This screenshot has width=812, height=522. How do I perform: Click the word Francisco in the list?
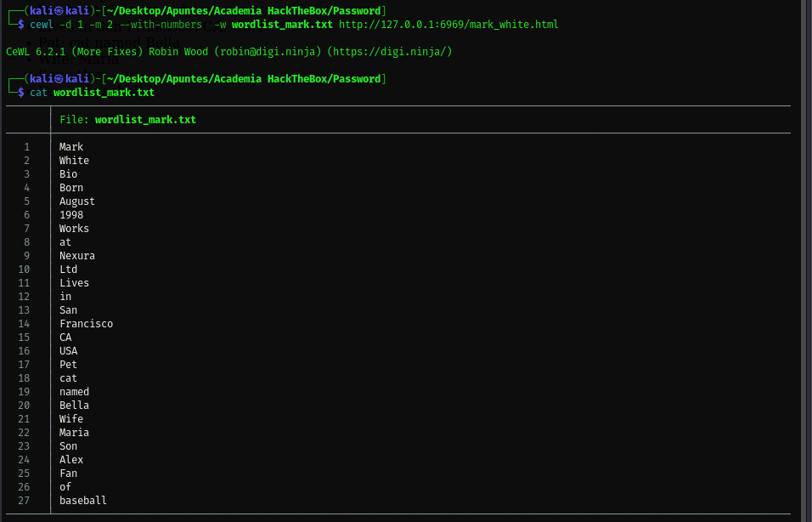coord(86,324)
